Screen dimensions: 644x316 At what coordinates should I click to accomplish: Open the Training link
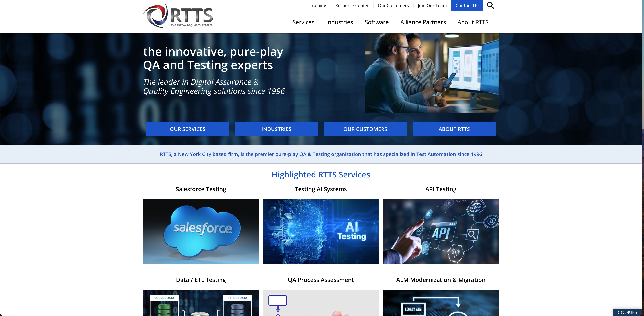pos(318,5)
